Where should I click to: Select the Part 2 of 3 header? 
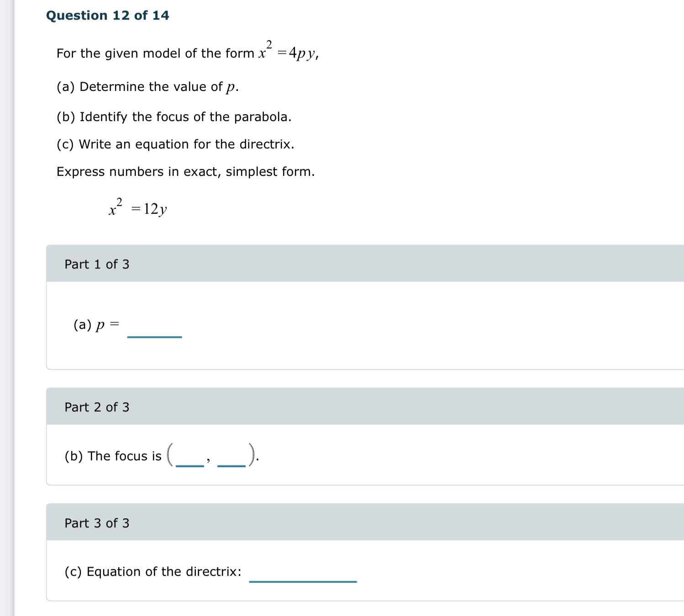coord(96,407)
